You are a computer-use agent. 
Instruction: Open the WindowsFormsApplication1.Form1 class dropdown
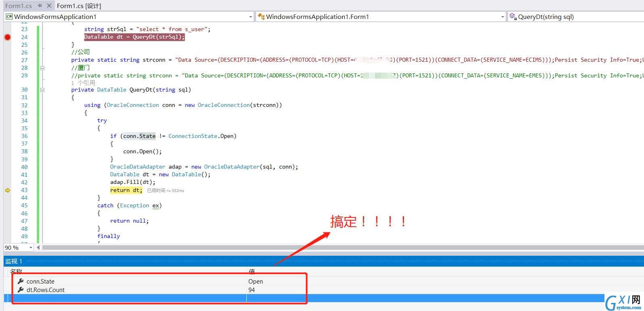[502, 17]
